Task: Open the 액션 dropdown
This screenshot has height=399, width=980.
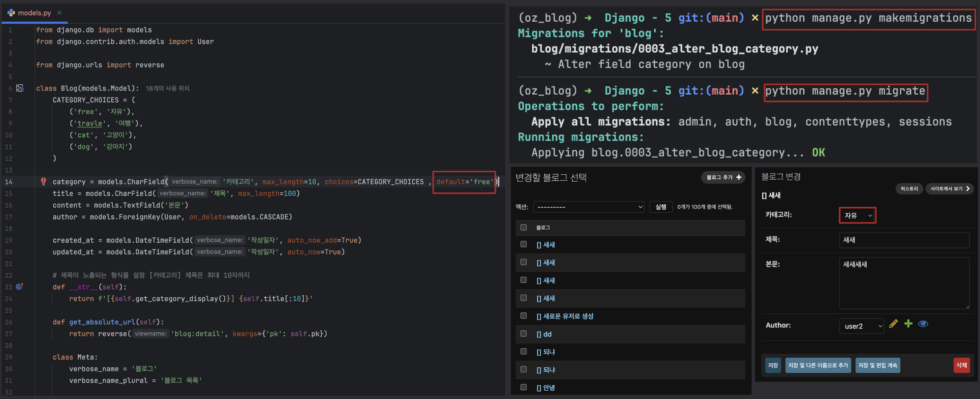Action: click(588, 207)
